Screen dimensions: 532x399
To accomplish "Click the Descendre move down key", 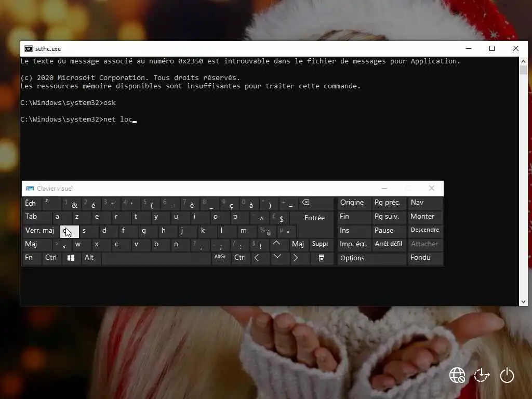I will (x=425, y=231).
